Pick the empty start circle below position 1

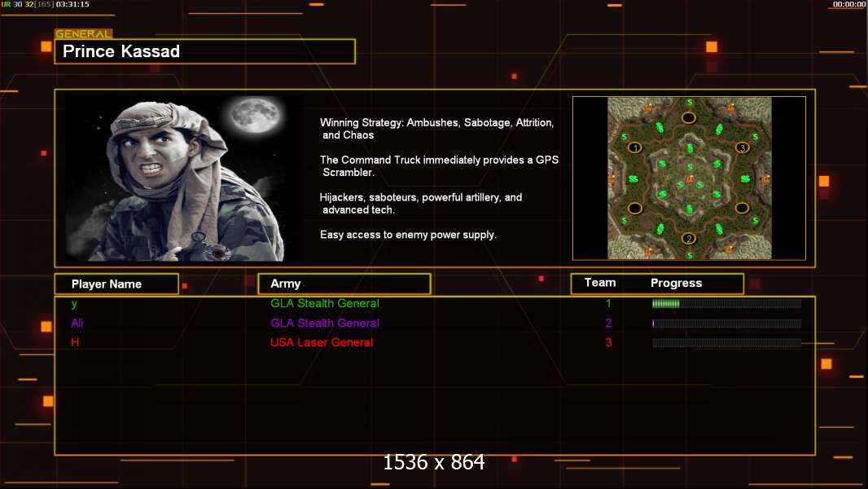coord(635,208)
